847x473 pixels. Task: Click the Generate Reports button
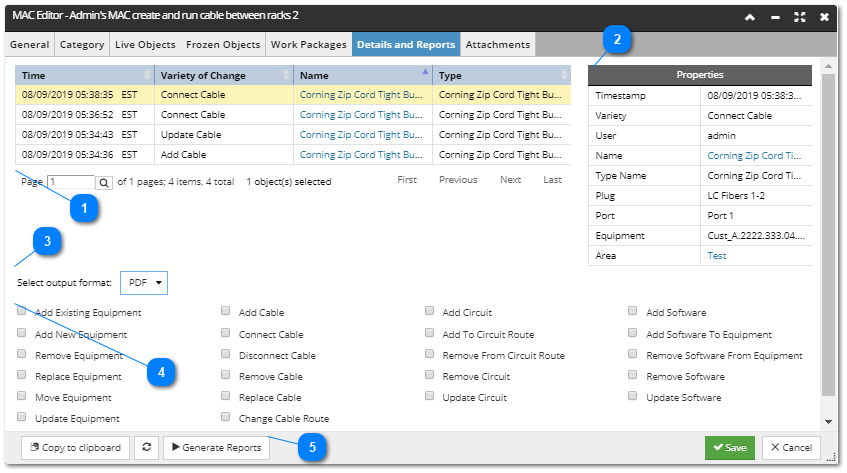click(217, 448)
